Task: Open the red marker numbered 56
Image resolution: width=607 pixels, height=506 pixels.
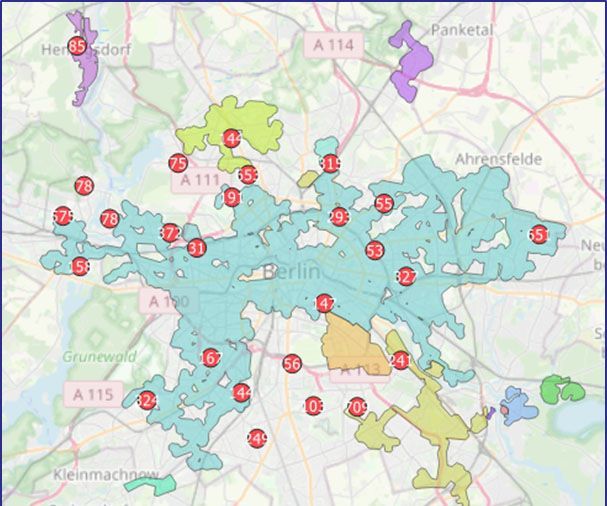Action: point(292,364)
